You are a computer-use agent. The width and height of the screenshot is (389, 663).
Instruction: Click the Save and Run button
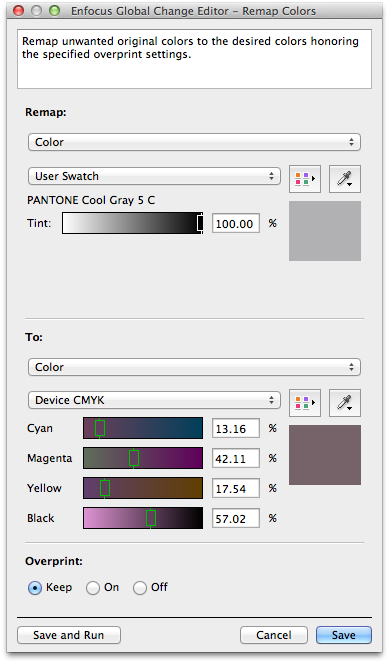click(x=69, y=635)
